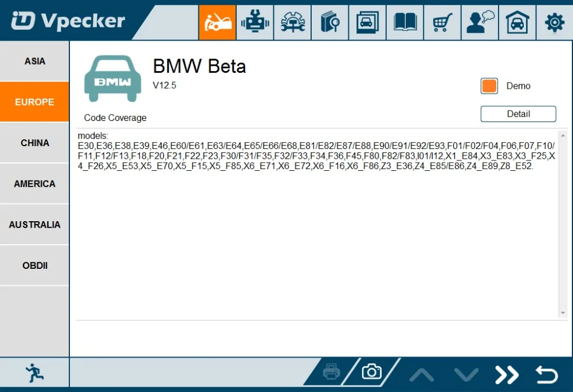The width and height of the screenshot is (573, 392).
Task: Take a screenshot with camera icon
Action: [372, 372]
